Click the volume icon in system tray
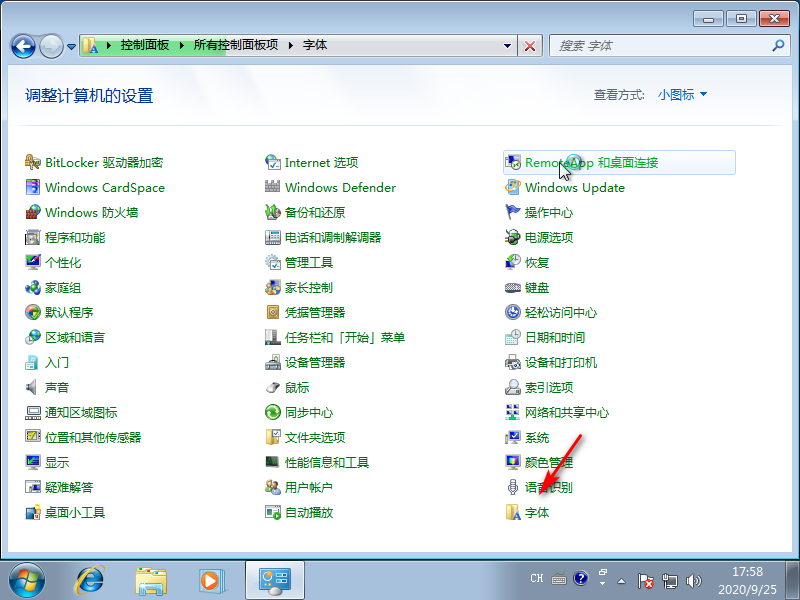The image size is (800, 600). (693, 580)
